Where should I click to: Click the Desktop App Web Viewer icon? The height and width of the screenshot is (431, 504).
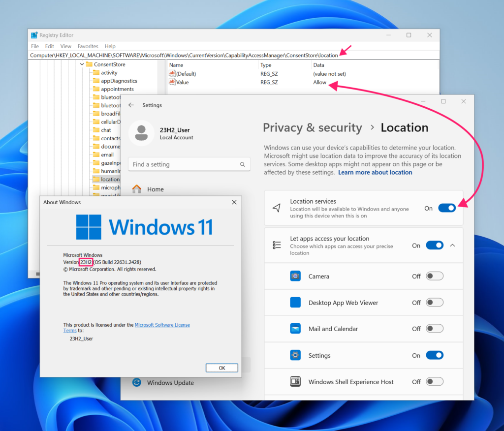(295, 303)
